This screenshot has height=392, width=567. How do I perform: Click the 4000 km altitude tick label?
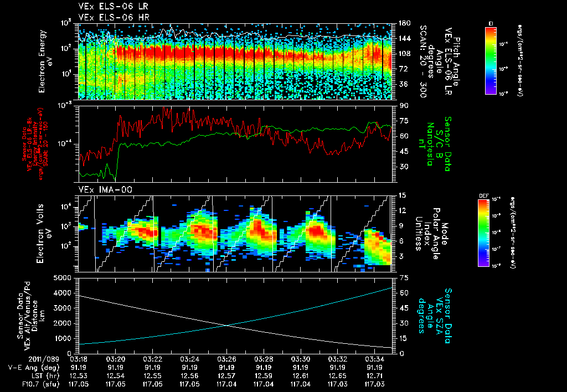point(63,293)
